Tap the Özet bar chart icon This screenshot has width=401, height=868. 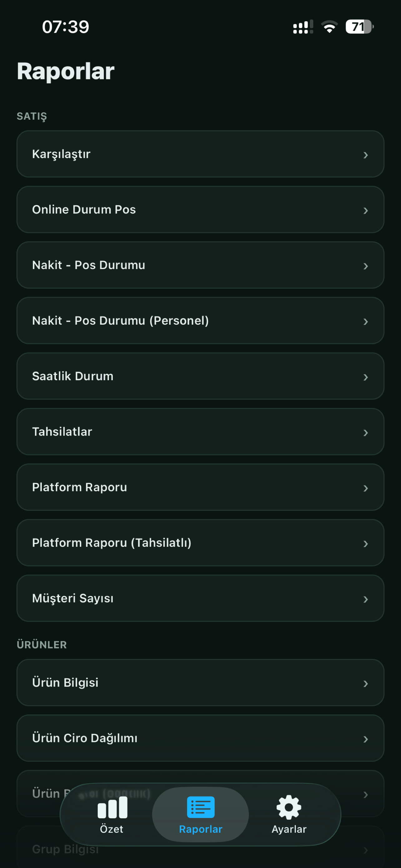112,807
